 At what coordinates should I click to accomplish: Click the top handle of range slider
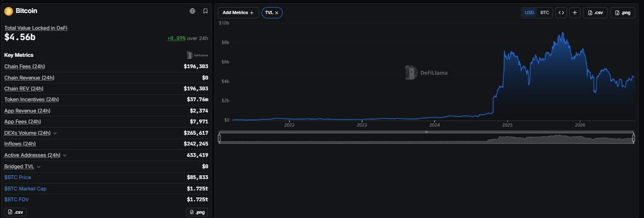click(x=426, y=132)
